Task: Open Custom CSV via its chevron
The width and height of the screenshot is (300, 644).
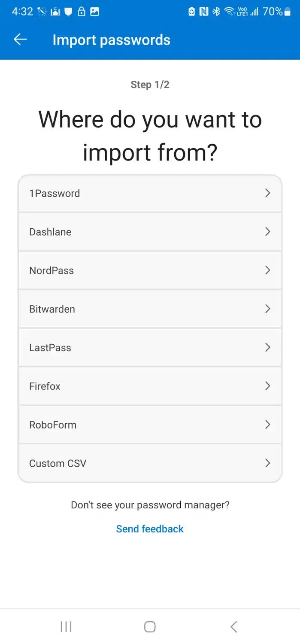Action: click(268, 463)
